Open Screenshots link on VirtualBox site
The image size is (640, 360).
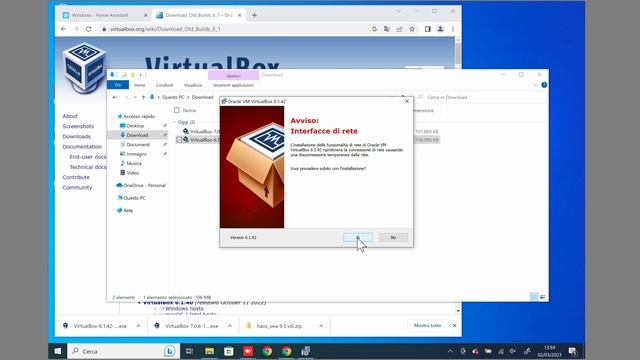pos(78,126)
